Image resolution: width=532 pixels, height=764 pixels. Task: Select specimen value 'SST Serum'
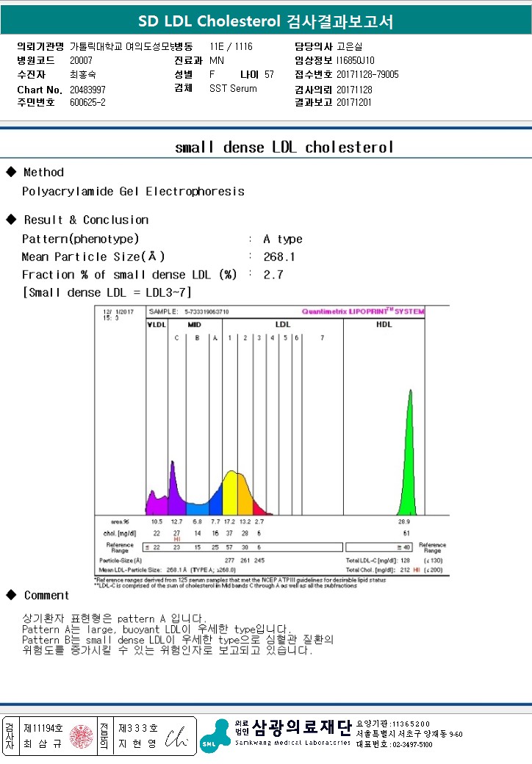click(x=233, y=88)
